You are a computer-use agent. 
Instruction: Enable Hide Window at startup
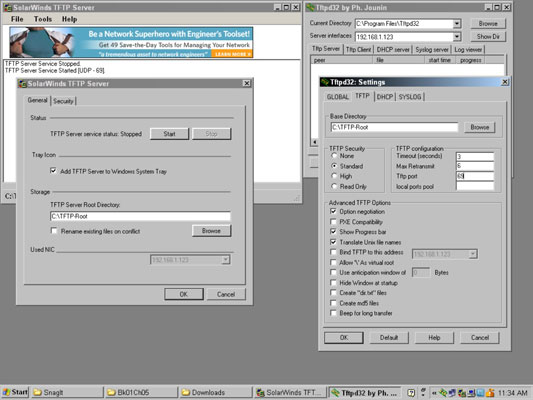tap(333, 282)
